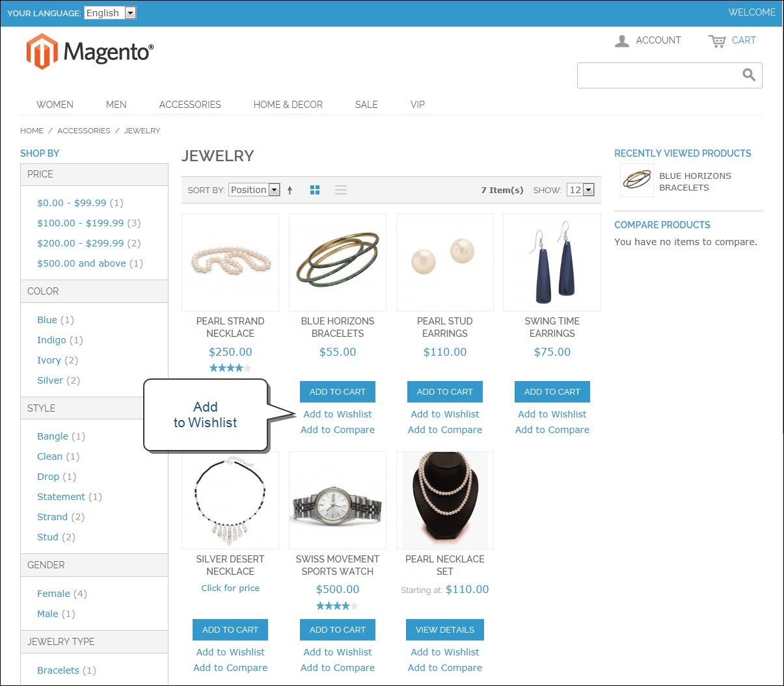Switch to grid view
The image size is (784, 686).
(315, 190)
